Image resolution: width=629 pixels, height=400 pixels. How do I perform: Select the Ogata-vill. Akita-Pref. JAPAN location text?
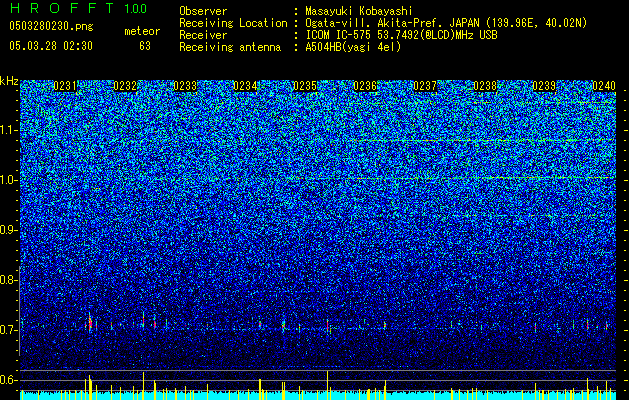click(x=446, y=23)
